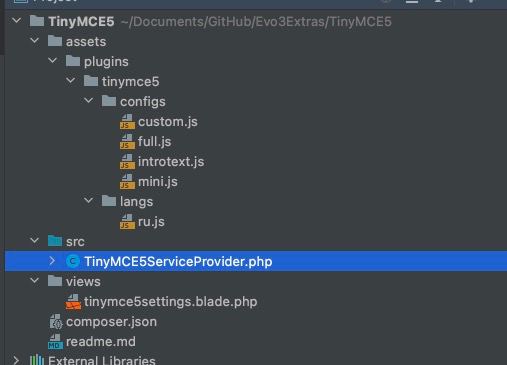Click the TinyMCE5 root folder icon
This screenshot has height=365, width=507.
point(37,21)
